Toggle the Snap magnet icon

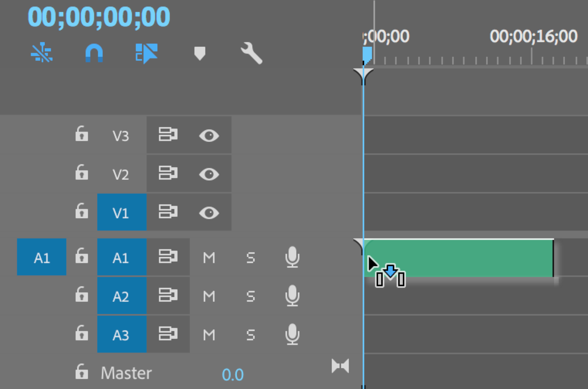pos(93,54)
